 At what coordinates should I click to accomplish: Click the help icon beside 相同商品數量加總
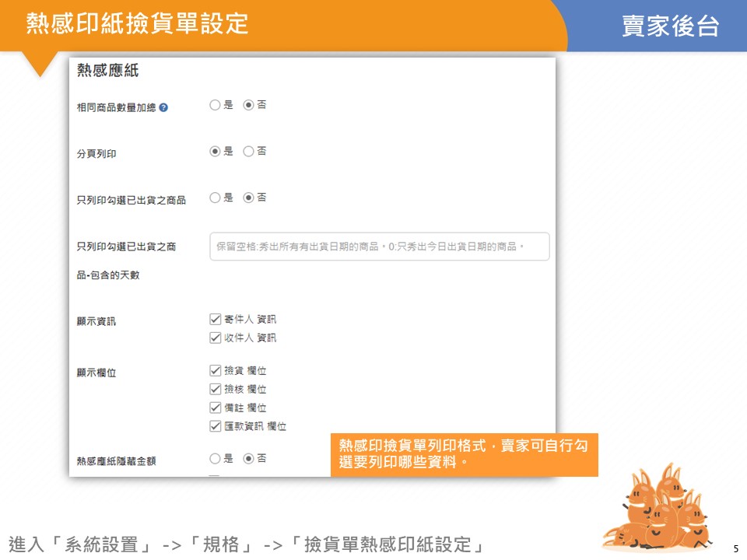163,108
